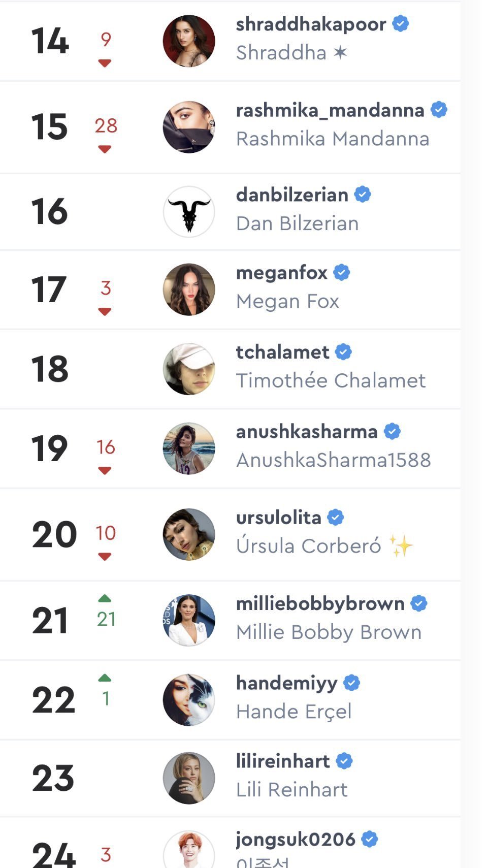Open the jongsuk0206 username link
The image size is (488, 868).
[296, 840]
